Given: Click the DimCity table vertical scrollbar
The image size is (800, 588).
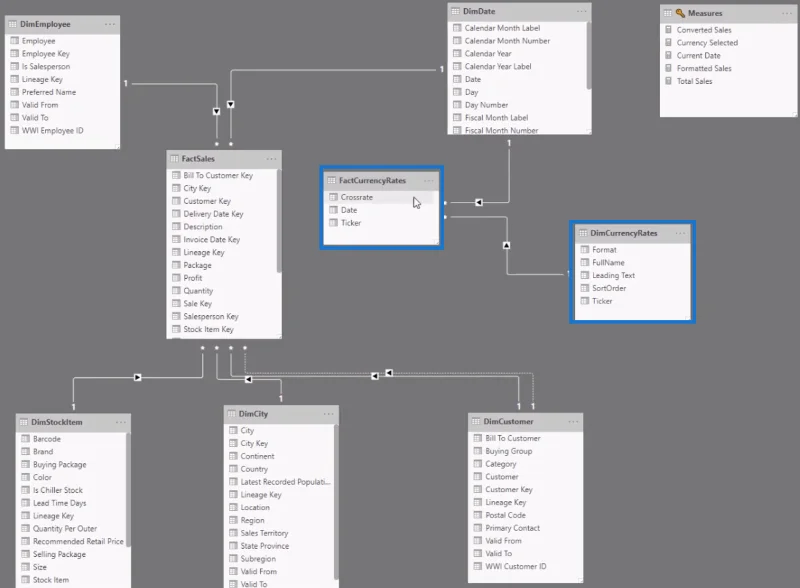Looking at the screenshot, I should point(336,502).
